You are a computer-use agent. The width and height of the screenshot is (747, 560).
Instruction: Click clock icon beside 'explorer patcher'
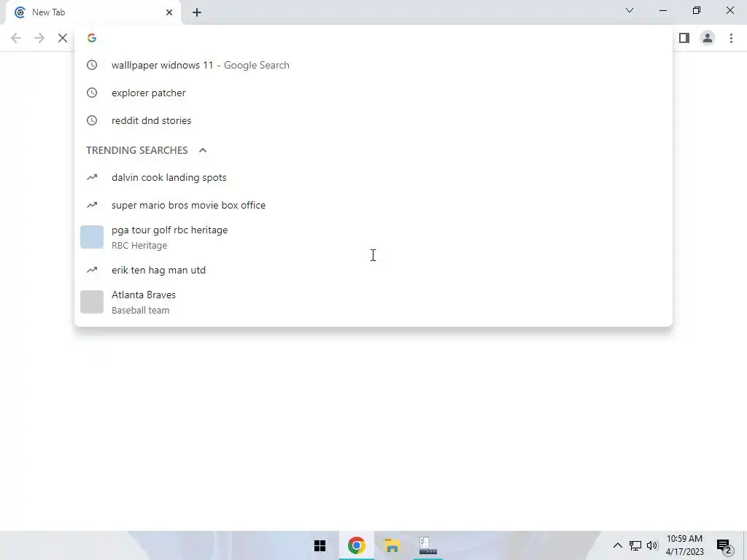point(92,93)
